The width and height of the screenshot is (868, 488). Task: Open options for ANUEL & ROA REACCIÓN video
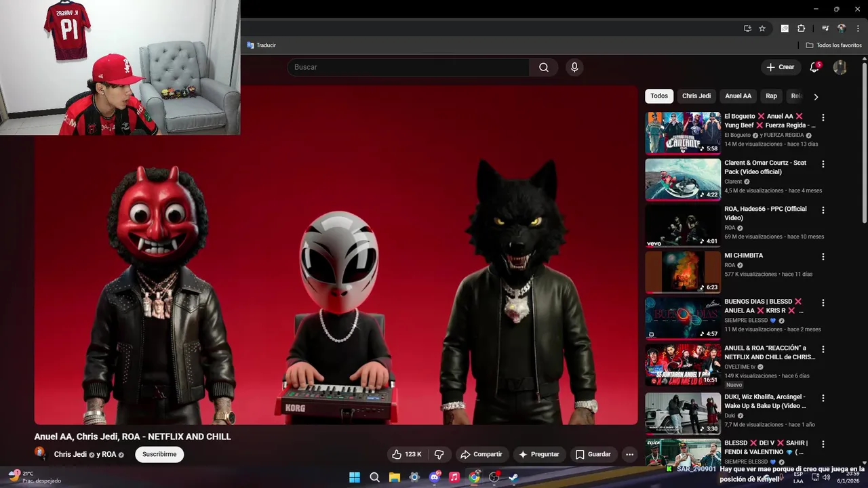click(x=823, y=350)
